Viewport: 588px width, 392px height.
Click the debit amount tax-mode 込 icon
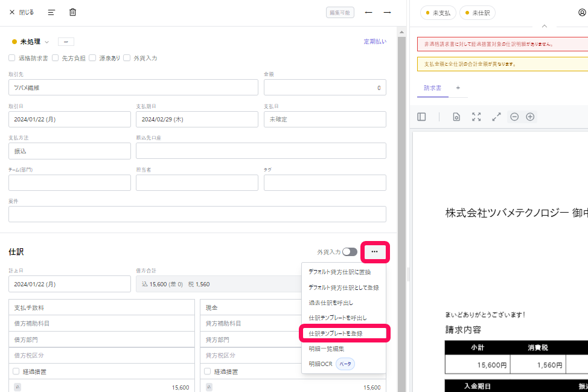click(18, 387)
